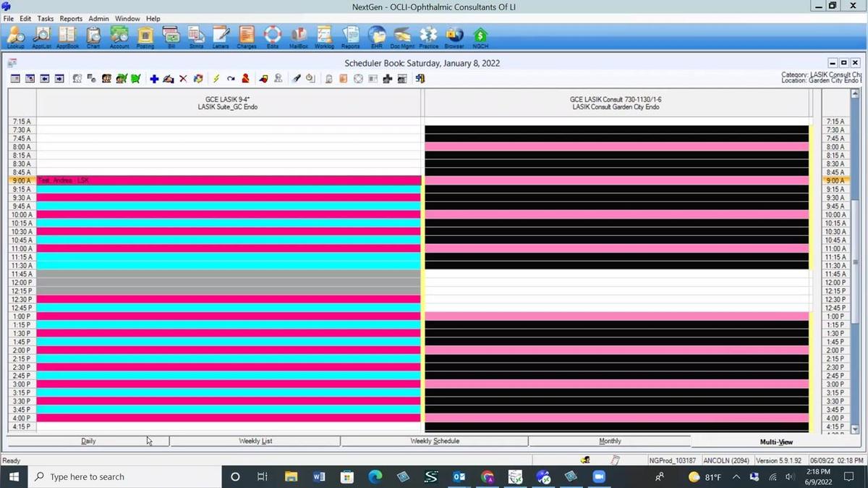Click the Chart toolbar icon

coord(93,36)
